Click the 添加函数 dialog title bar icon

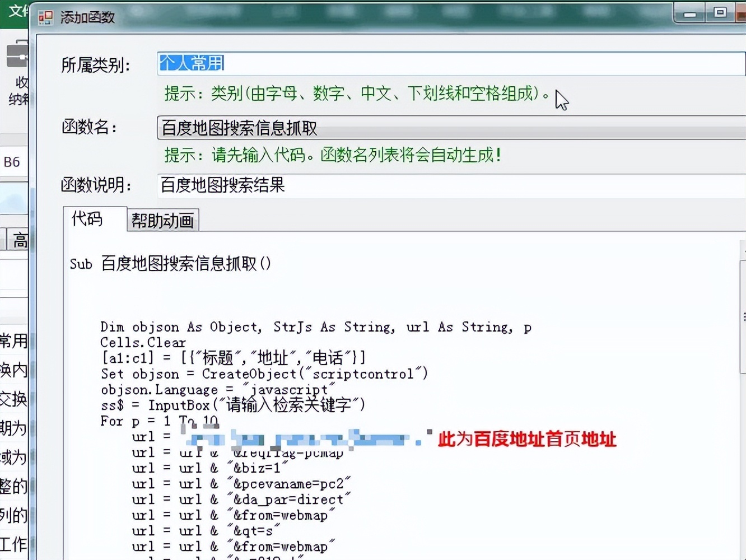[45, 17]
